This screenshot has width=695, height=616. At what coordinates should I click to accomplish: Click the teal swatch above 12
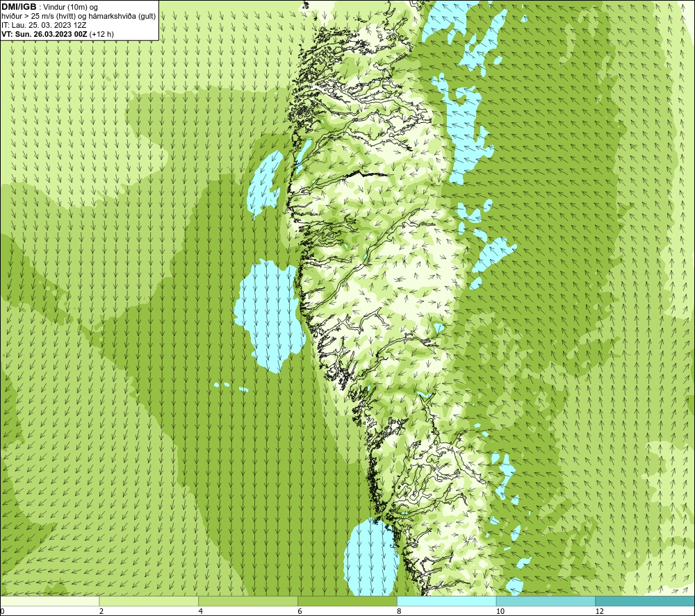pos(646,601)
